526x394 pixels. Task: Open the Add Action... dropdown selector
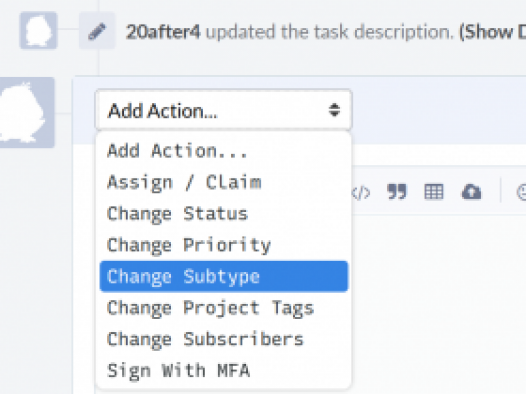click(x=224, y=110)
